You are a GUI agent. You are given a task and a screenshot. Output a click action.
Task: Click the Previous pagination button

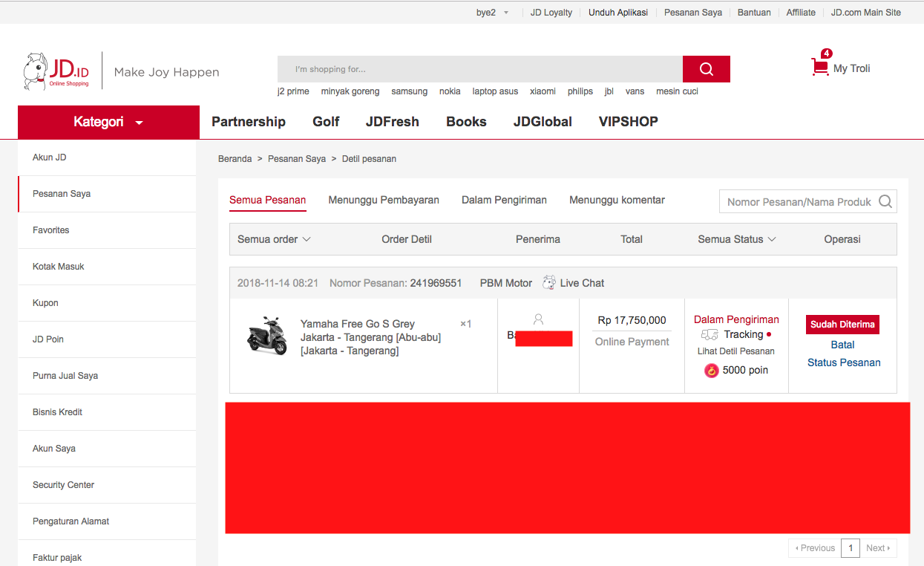815,548
